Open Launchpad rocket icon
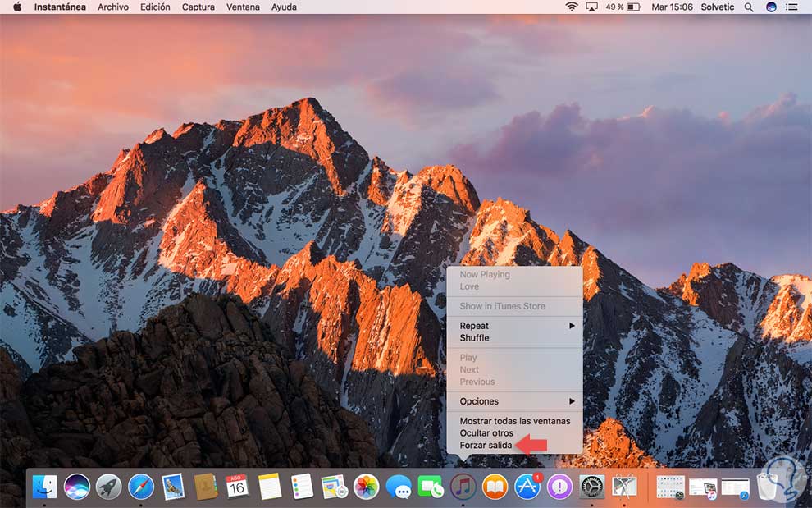This screenshot has height=508, width=812. tap(108, 487)
